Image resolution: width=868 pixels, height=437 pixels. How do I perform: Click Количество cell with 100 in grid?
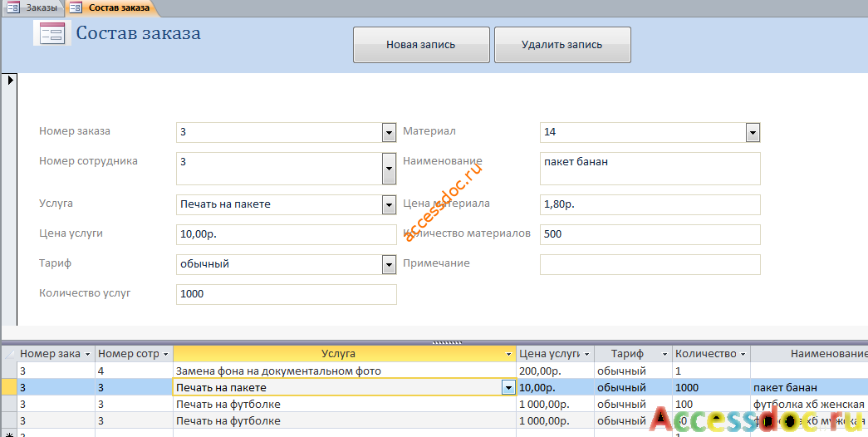point(711,405)
